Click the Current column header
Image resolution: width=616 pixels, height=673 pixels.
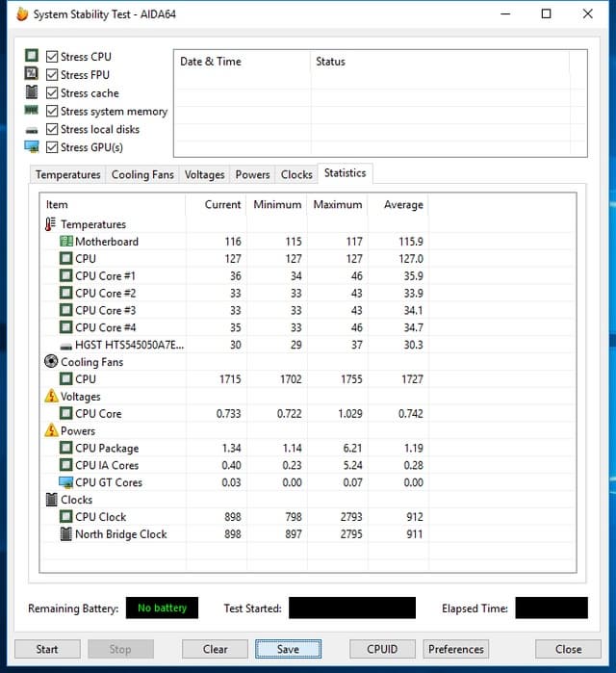click(217, 205)
